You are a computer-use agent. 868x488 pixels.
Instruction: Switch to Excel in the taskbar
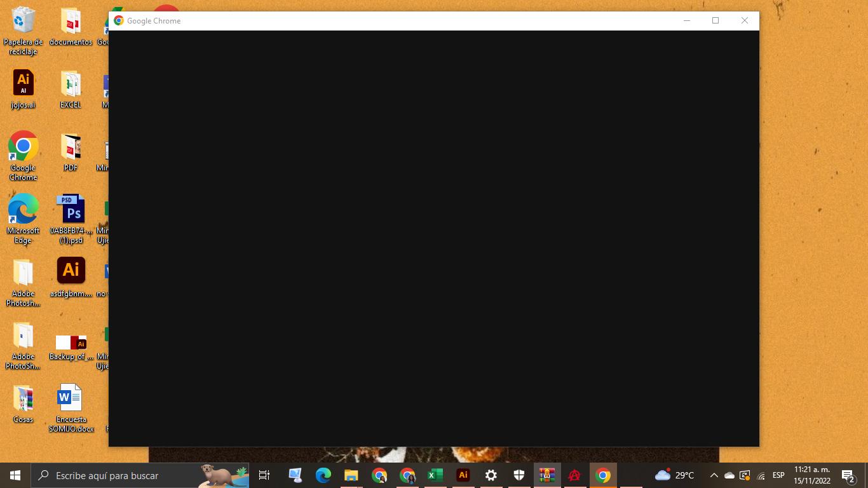click(x=435, y=475)
